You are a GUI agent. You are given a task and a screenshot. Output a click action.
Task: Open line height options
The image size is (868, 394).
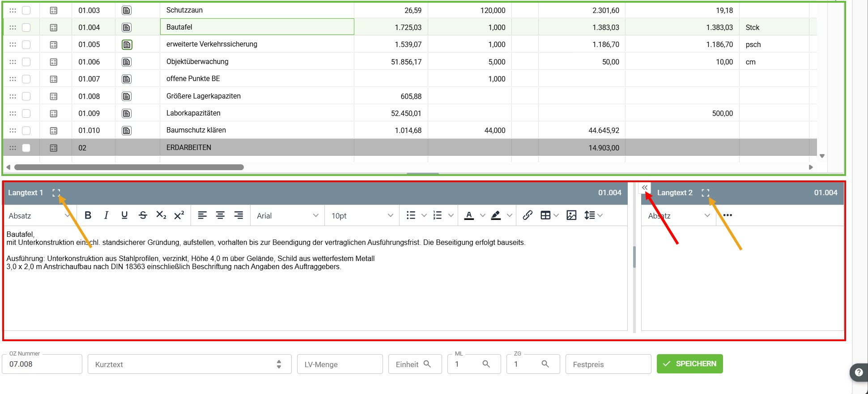[x=593, y=215]
